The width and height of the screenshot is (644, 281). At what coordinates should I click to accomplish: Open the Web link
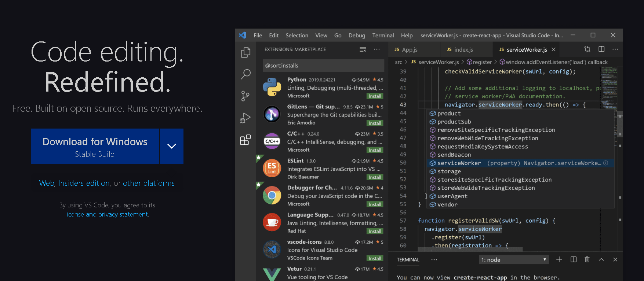(47, 183)
